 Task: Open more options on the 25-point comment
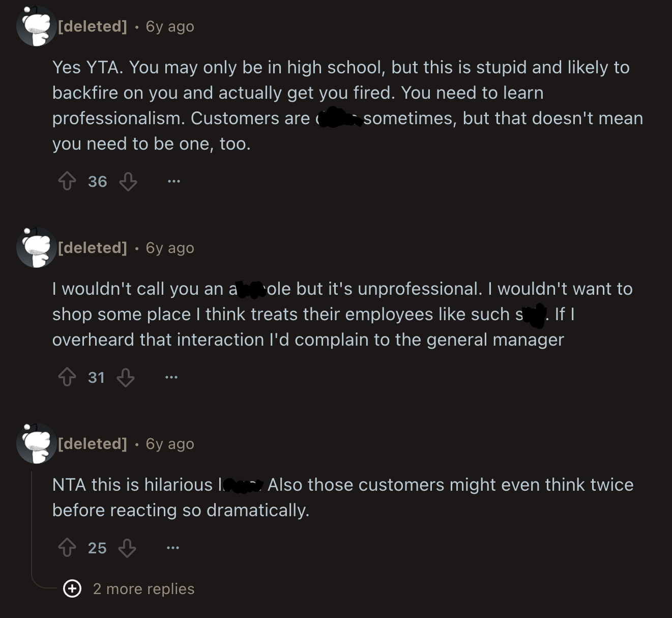(x=173, y=548)
